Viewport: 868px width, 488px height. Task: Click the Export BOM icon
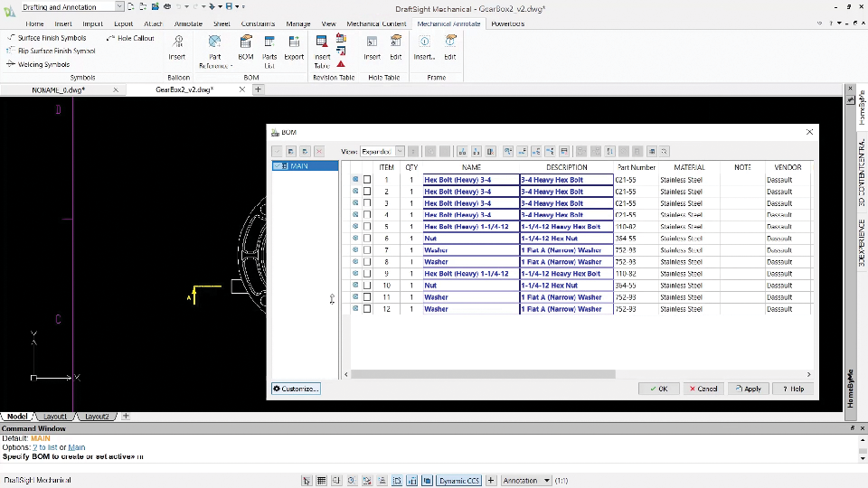coord(294,42)
